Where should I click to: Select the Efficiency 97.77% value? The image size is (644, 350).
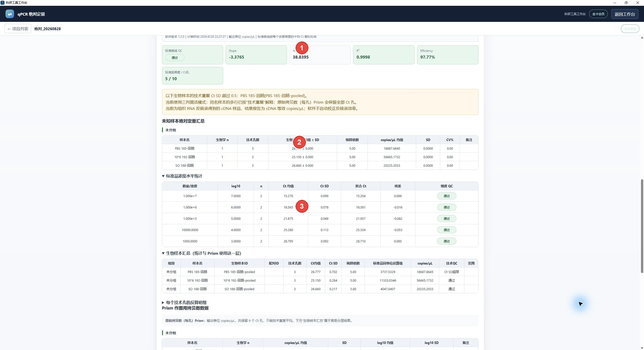click(x=427, y=57)
